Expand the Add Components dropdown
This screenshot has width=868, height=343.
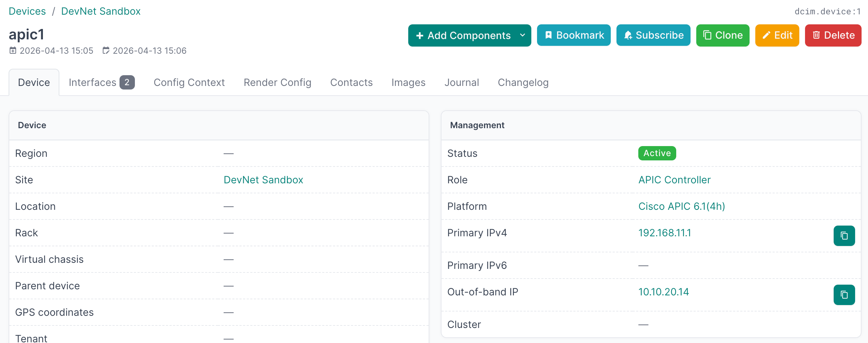522,35
